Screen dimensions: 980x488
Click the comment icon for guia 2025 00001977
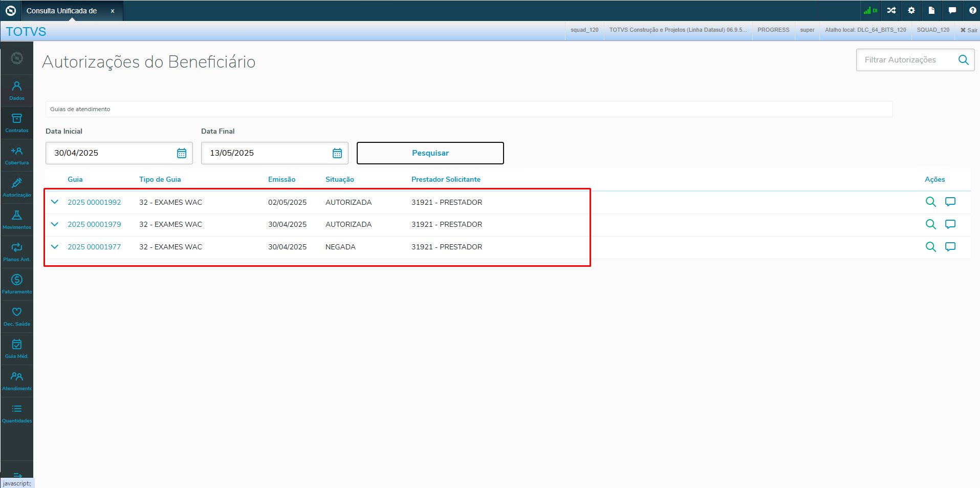tap(950, 247)
